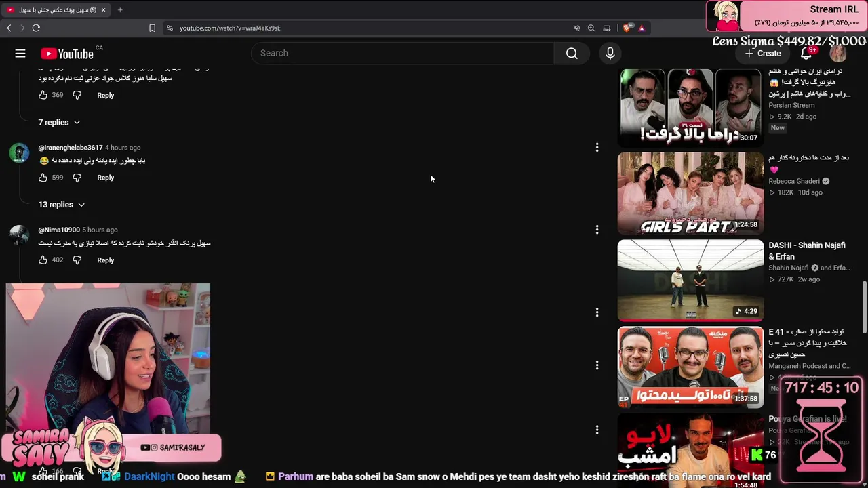Click the '5 hours ago' comment timestamp
Image resolution: width=868 pixels, height=488 pixels.
100,230
